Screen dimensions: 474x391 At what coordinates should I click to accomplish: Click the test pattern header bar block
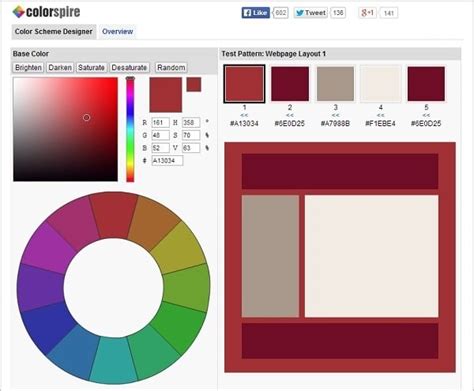click(x=340, y=171)
